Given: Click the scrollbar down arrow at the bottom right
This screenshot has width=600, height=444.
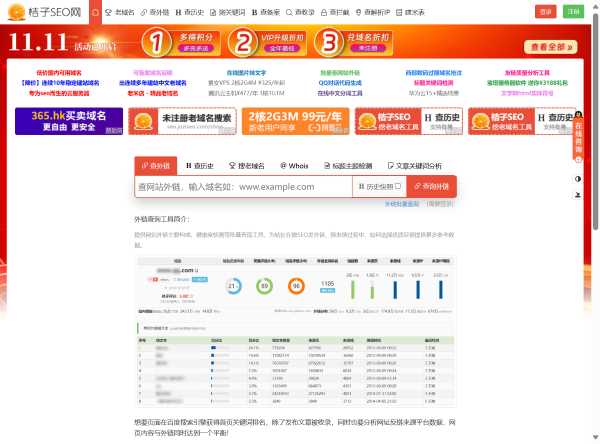Looking at the screenshot, I should click(x=595, y=437).
